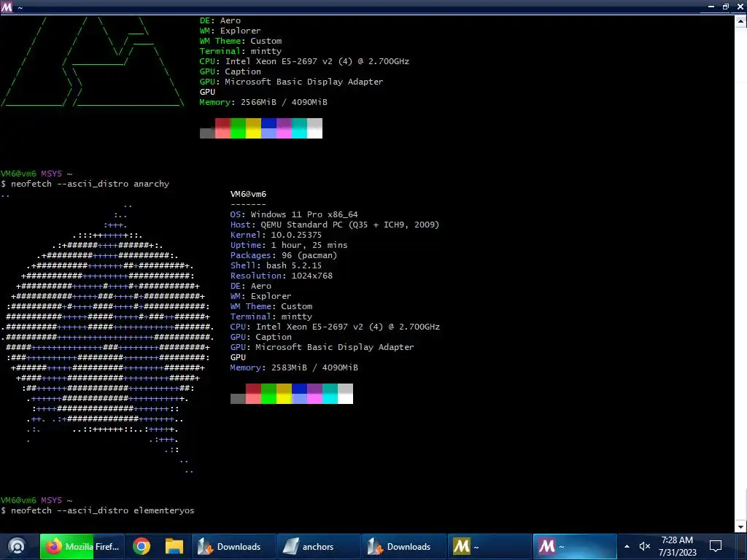Viewport: 747px width, 560px height.
Task: Open the clock showing 7:28 AM
Action: click(x=678, y=546)
